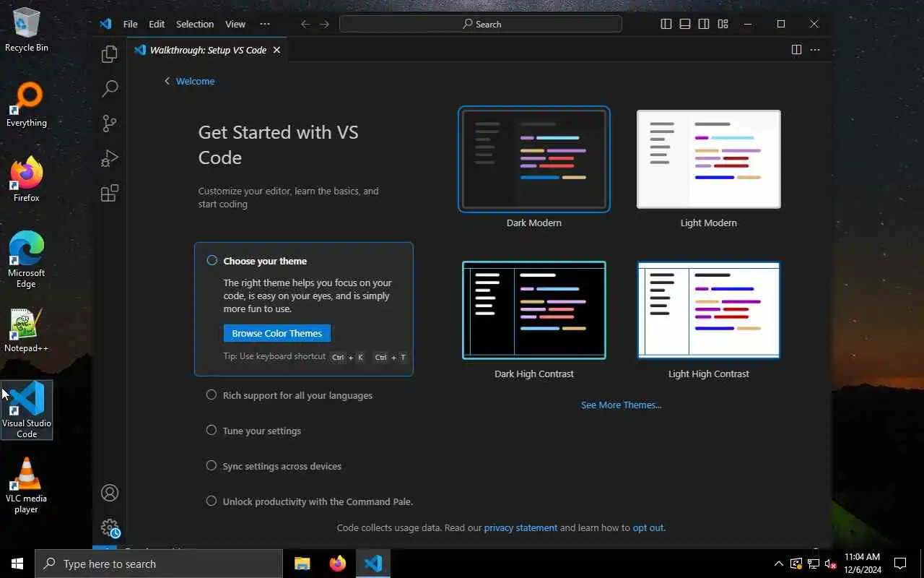Select the Microsoft Edge desktop icon

[27, 260]
